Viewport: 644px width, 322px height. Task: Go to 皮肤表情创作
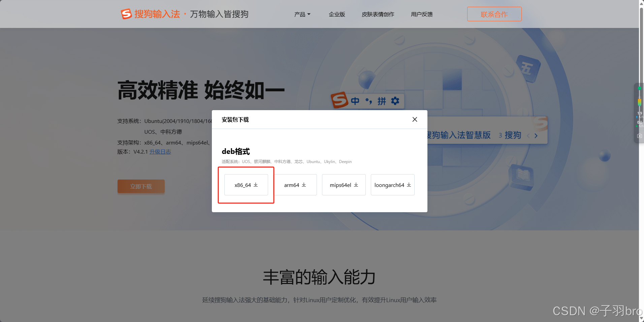pos(378,14)
